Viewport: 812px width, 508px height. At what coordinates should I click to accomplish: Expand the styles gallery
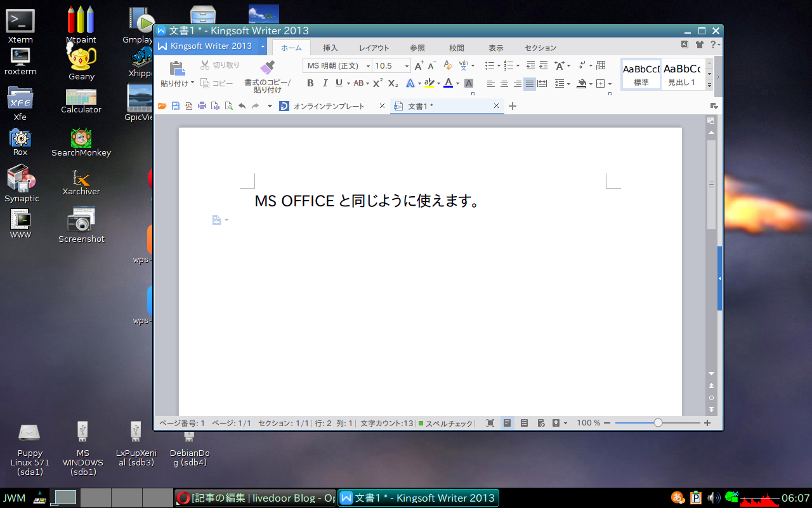pos(709,85)
